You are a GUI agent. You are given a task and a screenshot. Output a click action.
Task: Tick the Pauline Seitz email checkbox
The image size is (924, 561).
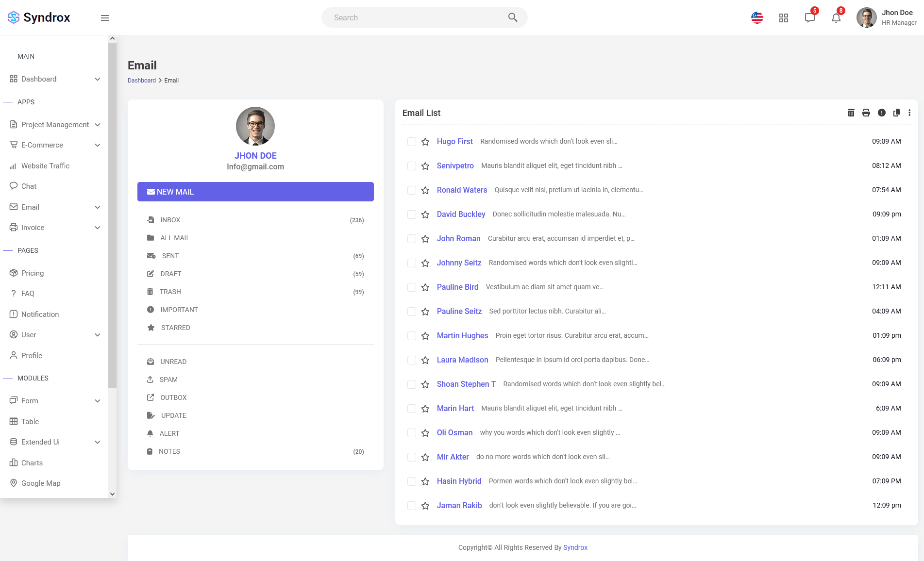412,312
